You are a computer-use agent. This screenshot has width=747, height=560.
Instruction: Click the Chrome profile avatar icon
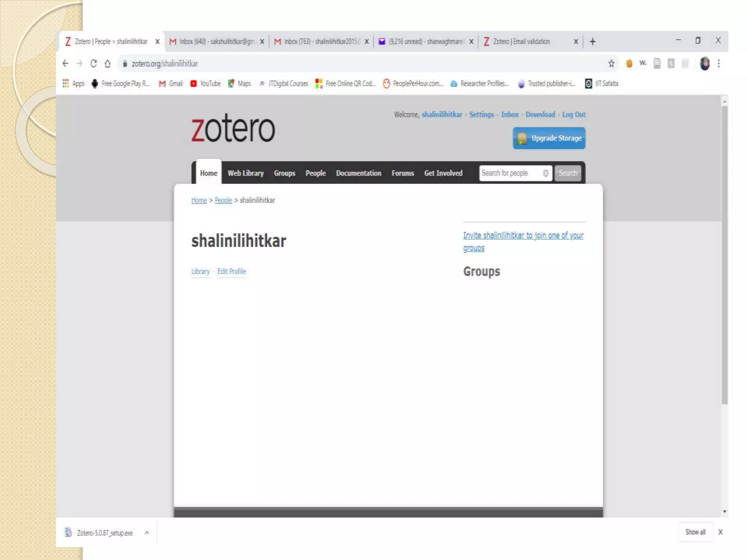pos(705,64)
